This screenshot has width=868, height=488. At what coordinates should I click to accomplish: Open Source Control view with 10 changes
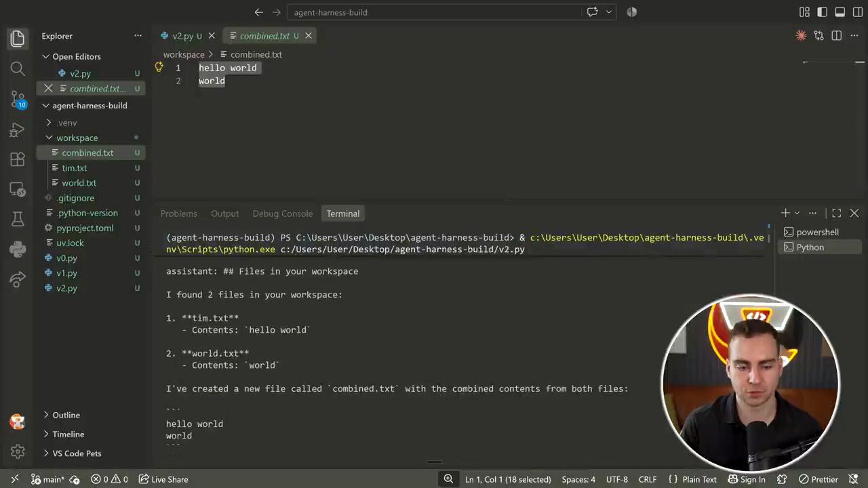click(x=18, y=100)
